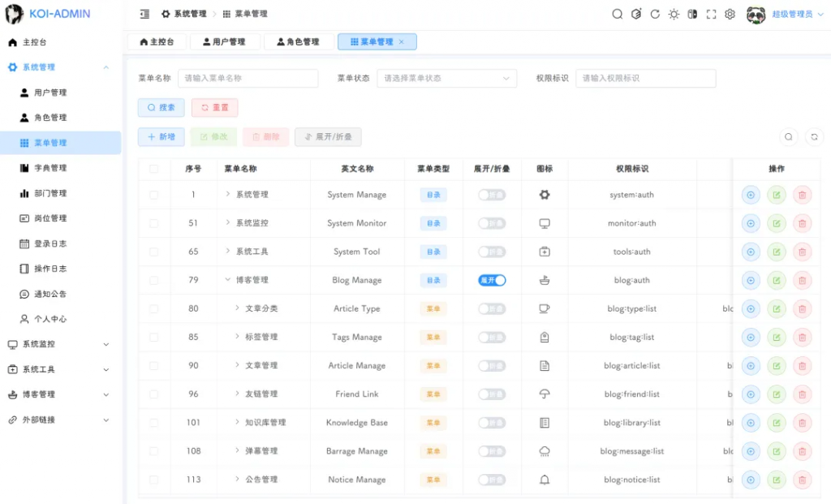Click the refresh page icon in header
Screen dimensions: 831x504
[x=655, y=15]
